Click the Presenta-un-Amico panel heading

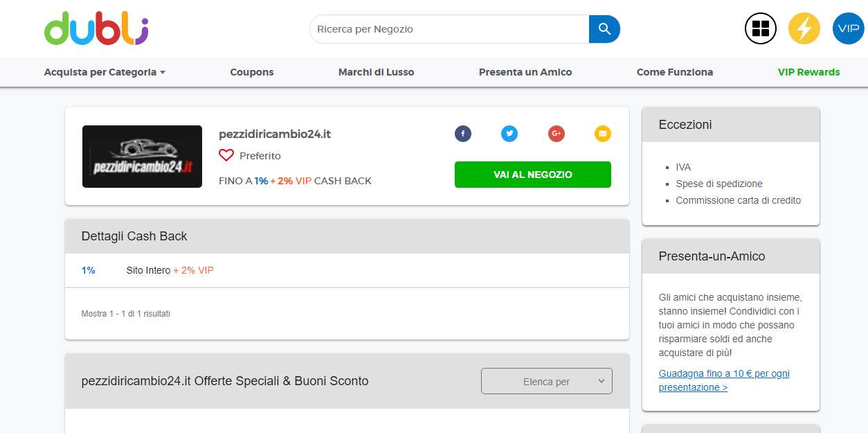pos(712,256)
